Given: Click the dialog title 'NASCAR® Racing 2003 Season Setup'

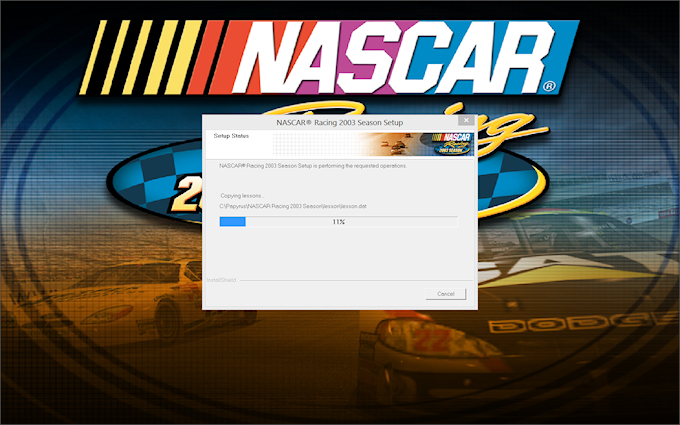Looking at the screenshot, I should click(340, 123).
